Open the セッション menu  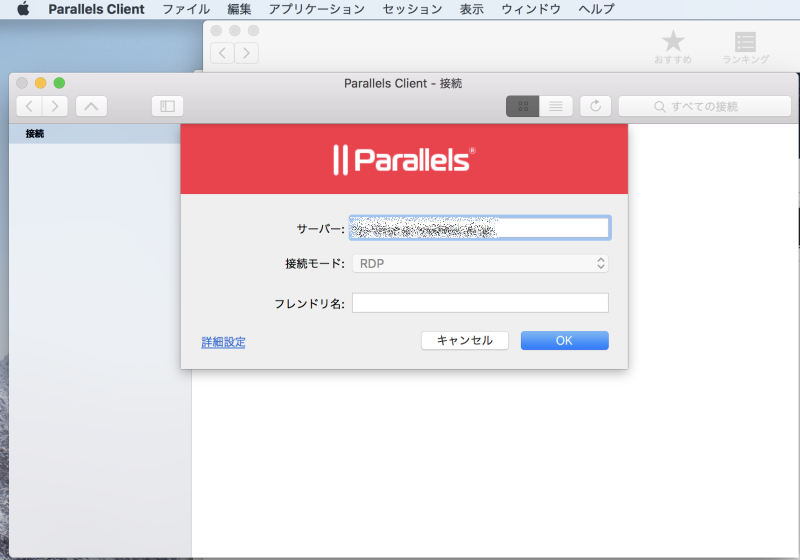412,9
